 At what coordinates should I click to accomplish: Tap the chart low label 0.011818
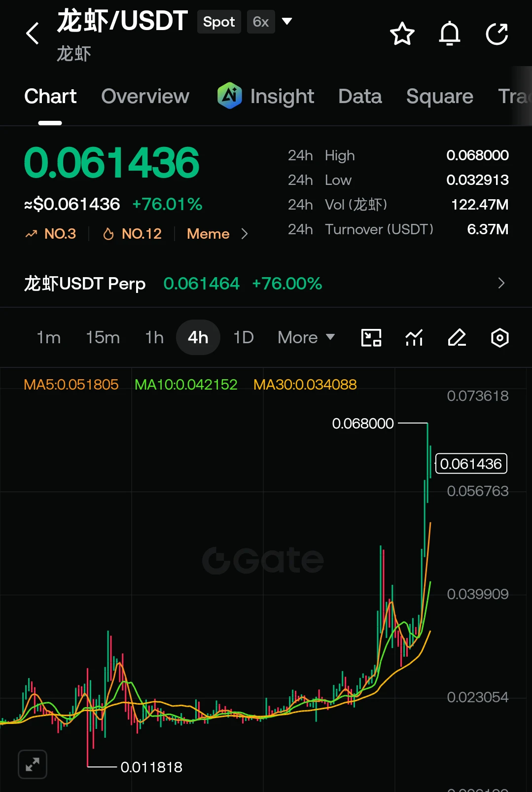151,767
